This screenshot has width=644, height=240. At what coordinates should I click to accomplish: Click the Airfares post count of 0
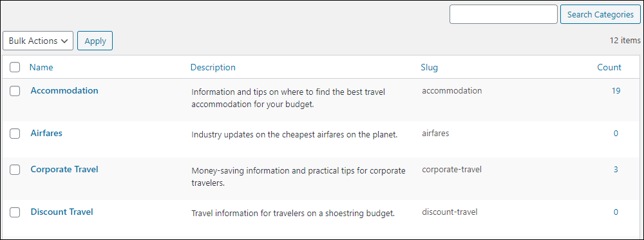pyautogui.click(x=616, y=133)
